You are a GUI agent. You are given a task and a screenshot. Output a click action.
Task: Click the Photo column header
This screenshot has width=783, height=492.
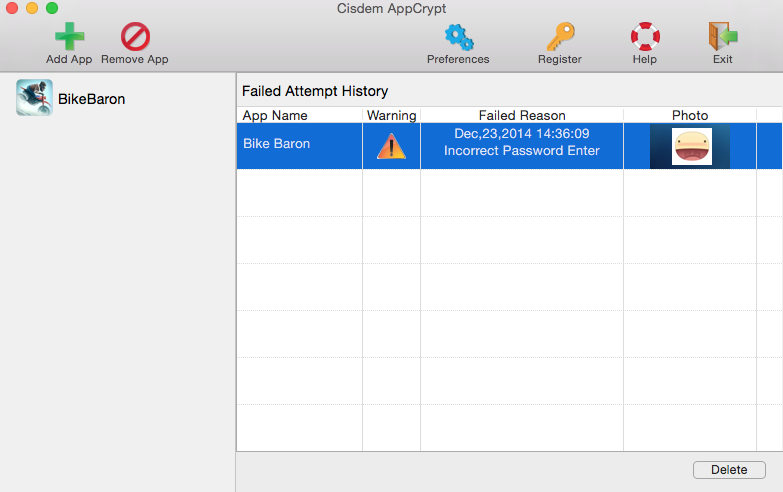690,116
